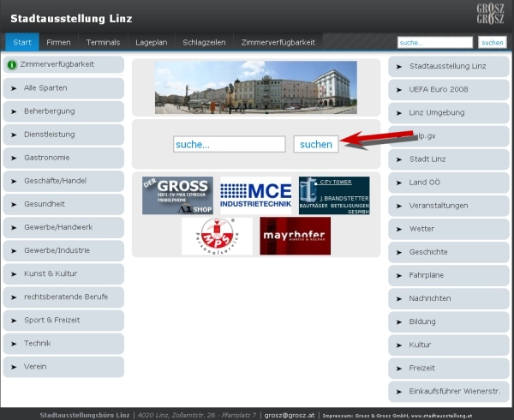Screen dimensions: 514x420
Task: Open the City Tower J. Brandstetter banner
Action: click(x=334, y=195)
